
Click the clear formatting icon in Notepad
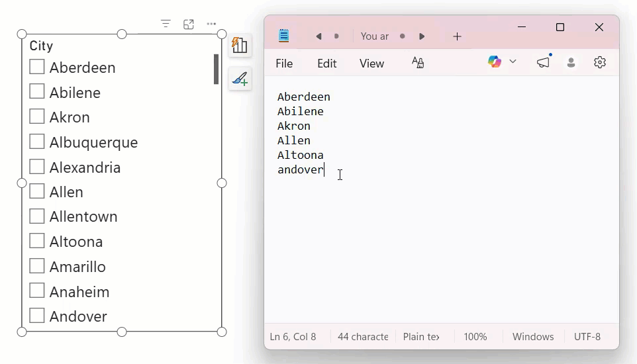[418, 63]
